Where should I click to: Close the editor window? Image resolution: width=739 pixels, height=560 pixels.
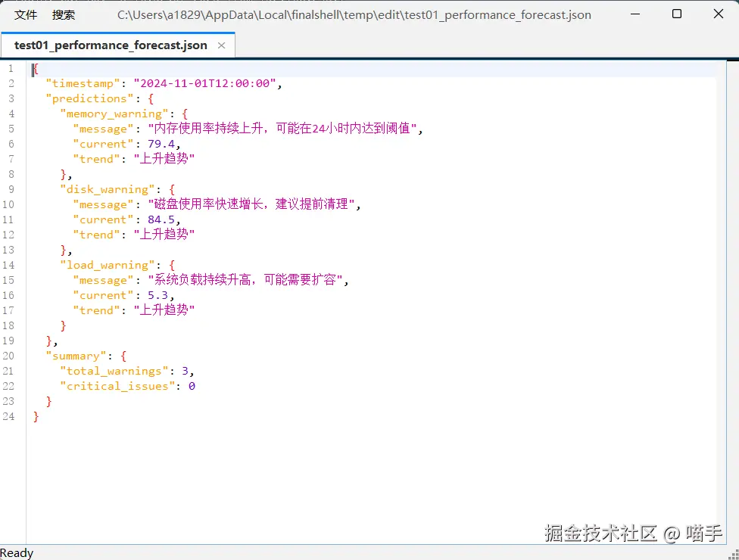pos(719,14)
